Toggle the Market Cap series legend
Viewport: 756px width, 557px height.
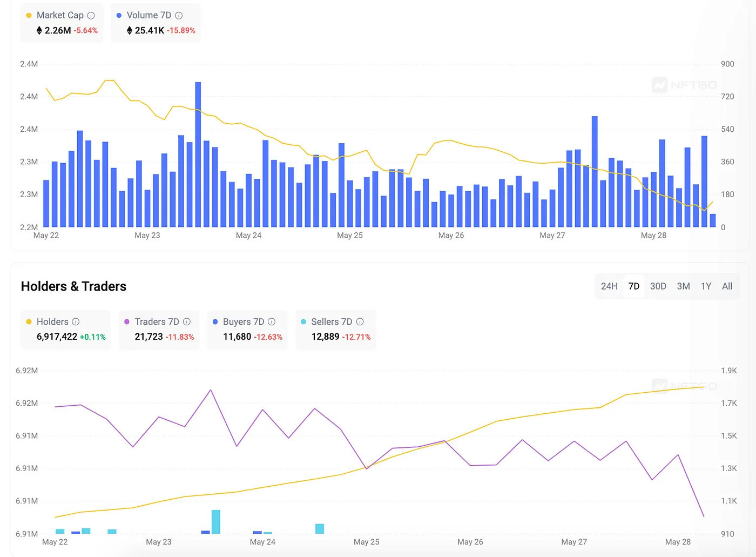point(60,16)
